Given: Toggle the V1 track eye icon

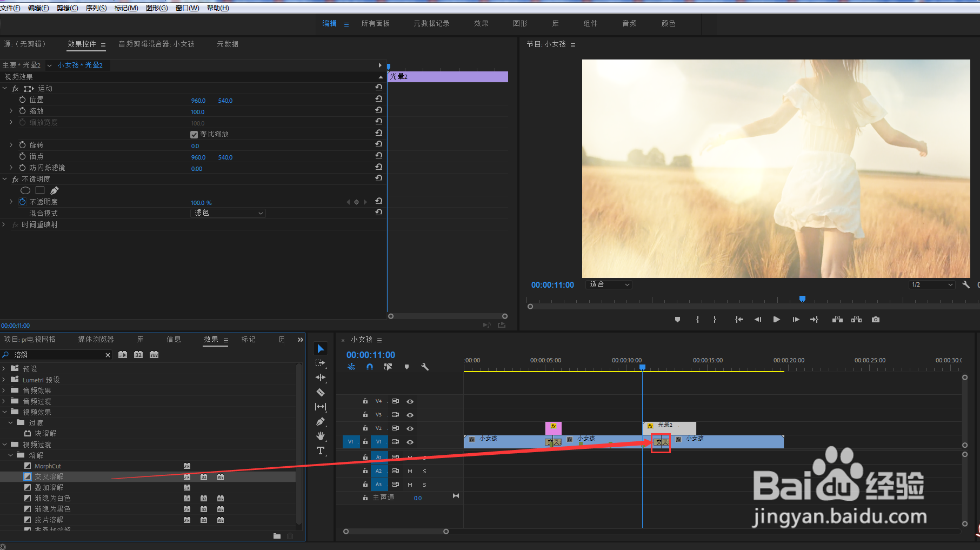Looking at the screenshot, I should (410, 442).
